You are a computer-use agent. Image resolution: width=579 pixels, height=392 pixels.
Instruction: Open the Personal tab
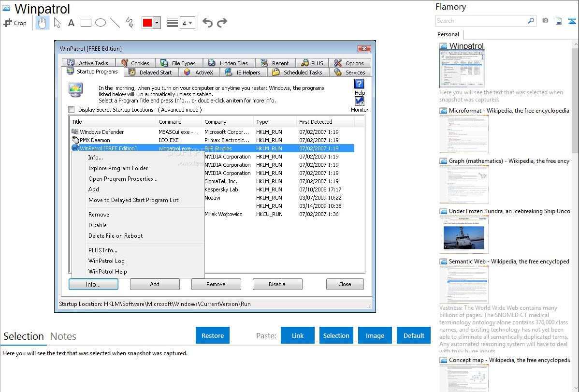(x=449, y=34)
